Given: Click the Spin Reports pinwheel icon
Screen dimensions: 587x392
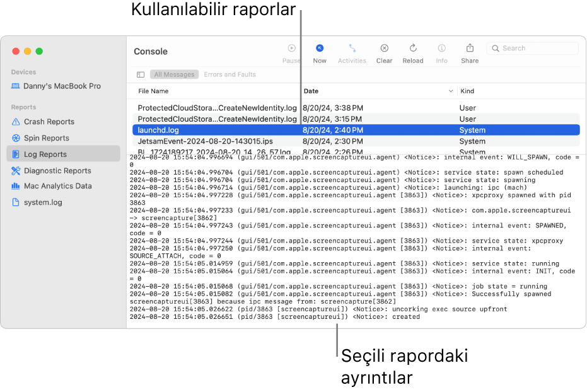Looking at the screenshot, I should point(16,138).
